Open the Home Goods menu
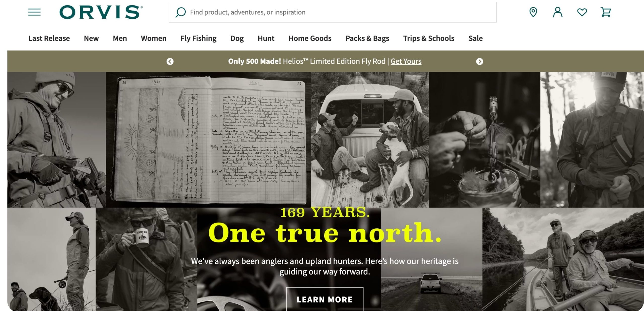This screenshot has height=311, width=644. (x=310, y=38)
